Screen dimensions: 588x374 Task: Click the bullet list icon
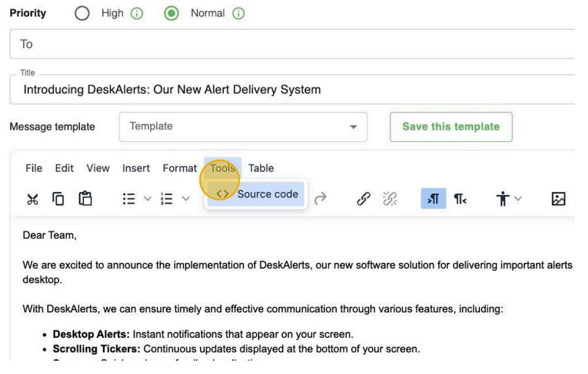coord(129,198)
